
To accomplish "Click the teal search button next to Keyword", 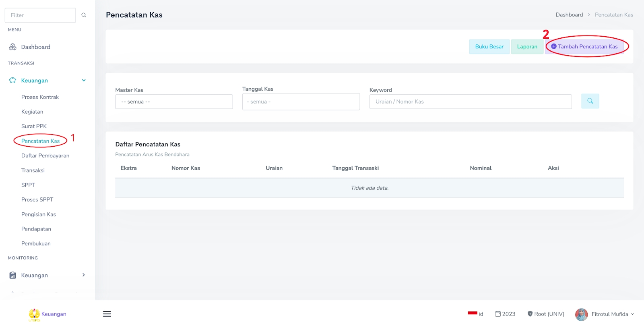I will pyautogui.click(x=590, y=101).
